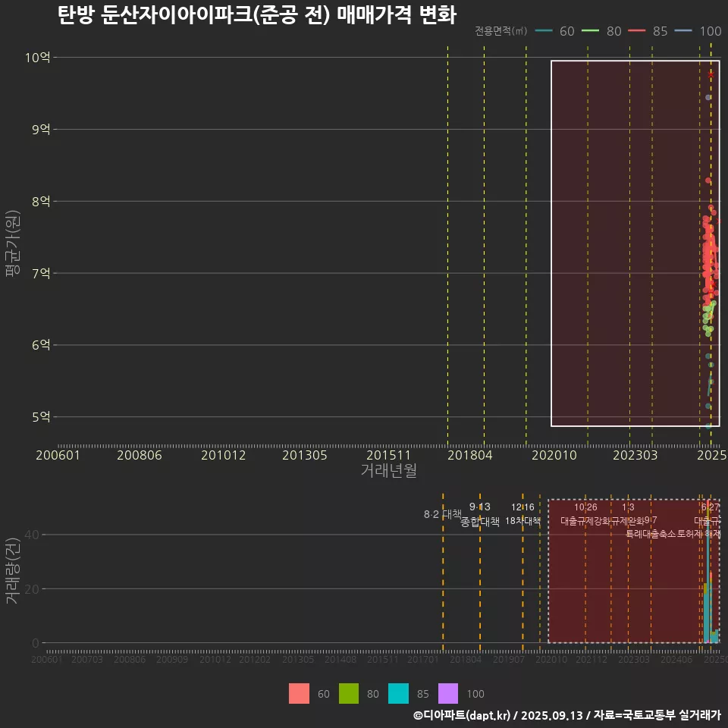Click the 1·3 규제완화 annotation

pyautogui.click(x=628, y=514)
